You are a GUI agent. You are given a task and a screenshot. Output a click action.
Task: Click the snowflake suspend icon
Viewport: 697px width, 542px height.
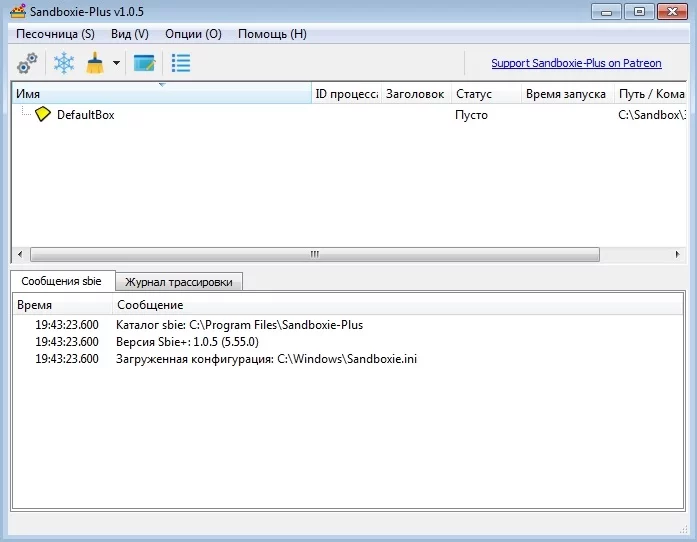coord(64,63)
